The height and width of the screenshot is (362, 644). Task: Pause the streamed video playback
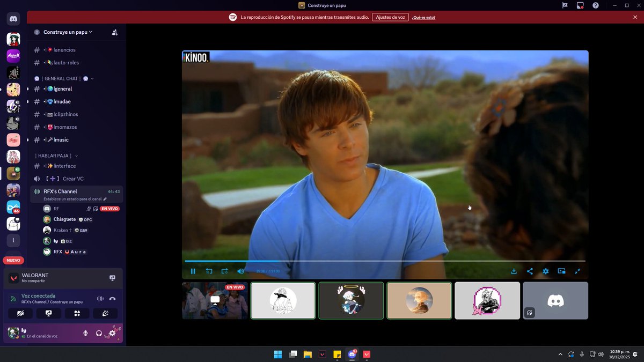click(193, 271)
